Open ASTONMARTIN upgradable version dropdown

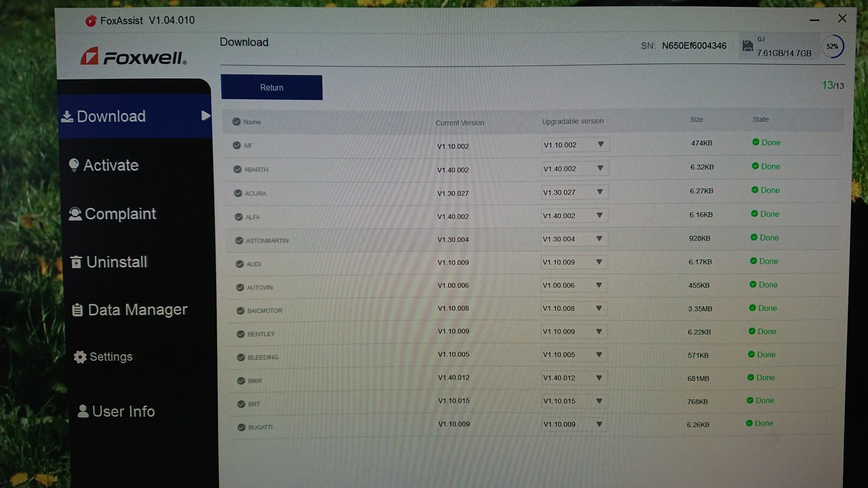pyautogui.click(x=574, y=239)
